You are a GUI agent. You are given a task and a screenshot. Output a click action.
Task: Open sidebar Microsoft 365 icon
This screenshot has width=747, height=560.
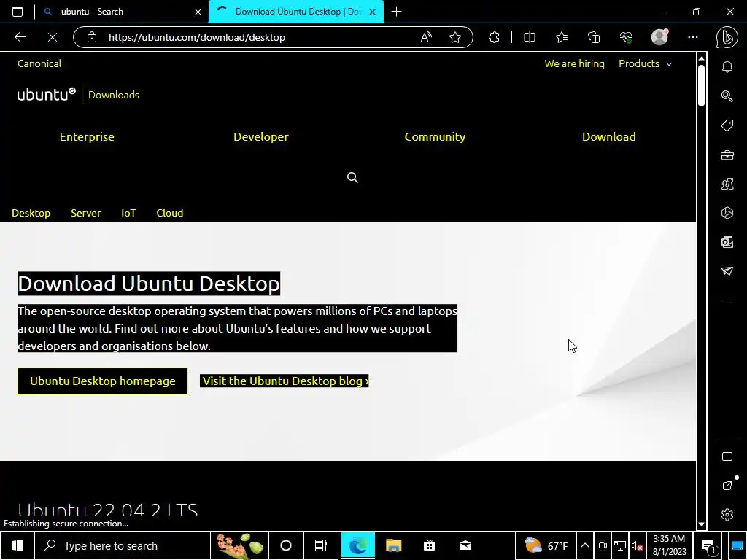pos(727,213)
